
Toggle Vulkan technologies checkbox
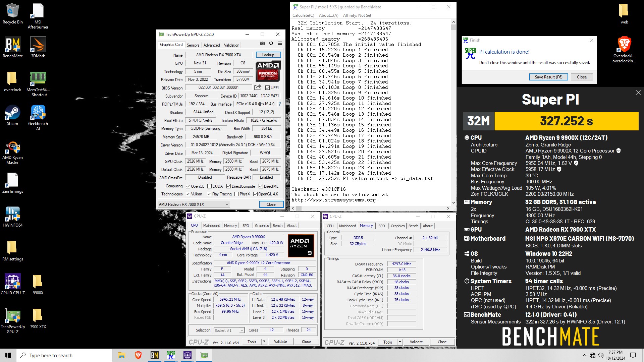point(188,194)
